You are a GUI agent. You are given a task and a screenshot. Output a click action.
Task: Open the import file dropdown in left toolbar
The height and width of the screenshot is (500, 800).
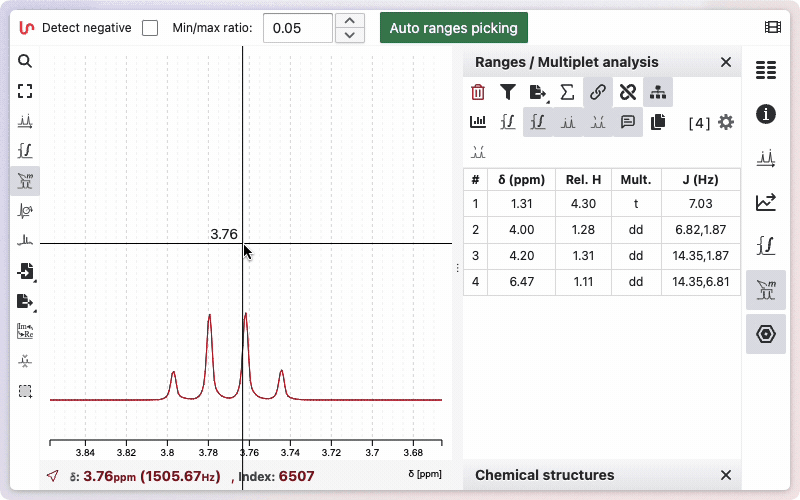(25, 271)
